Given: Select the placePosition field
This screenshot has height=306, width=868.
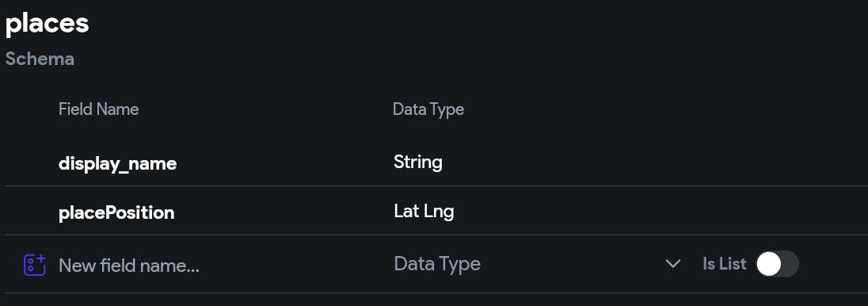Looking at the screenshot, I should (116, 212).
